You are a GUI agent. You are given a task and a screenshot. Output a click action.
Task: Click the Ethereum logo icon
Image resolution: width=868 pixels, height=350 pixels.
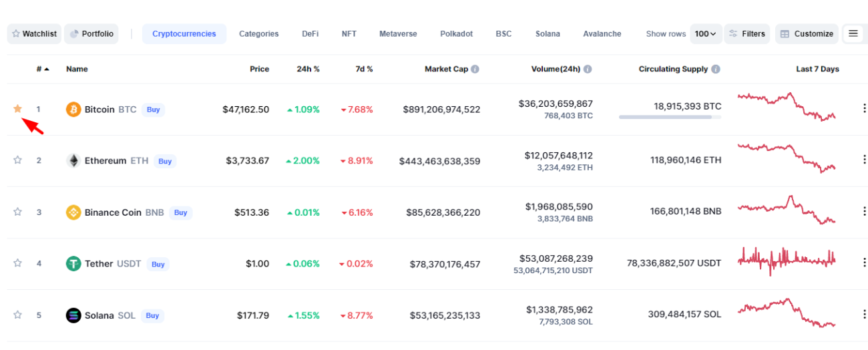(73, 161)
